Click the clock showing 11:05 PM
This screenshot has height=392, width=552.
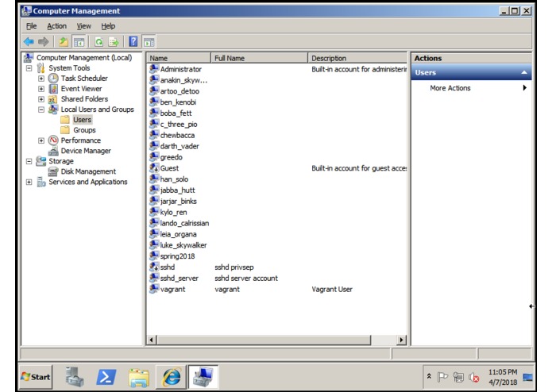pos(503,372)
